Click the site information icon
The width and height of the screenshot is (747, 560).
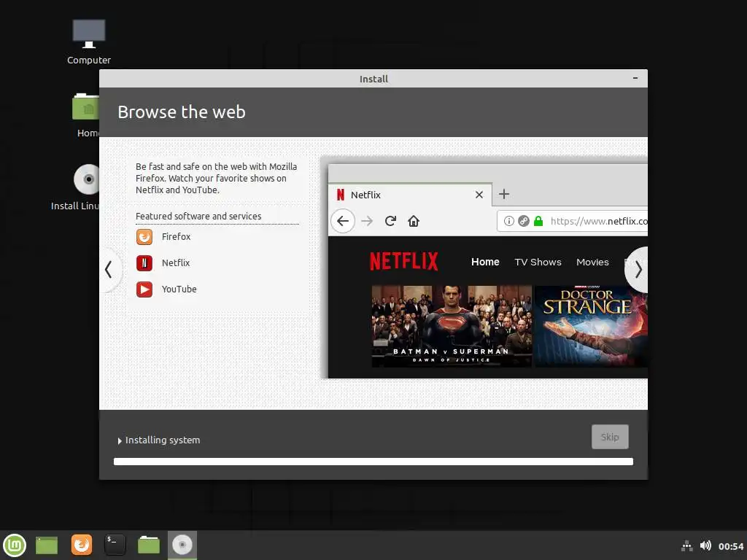pos(508,221)
